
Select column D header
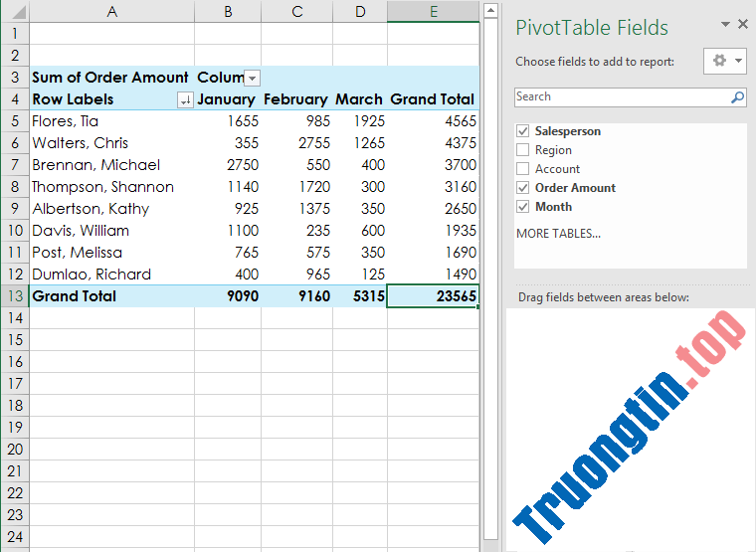(x=360, y=12)
